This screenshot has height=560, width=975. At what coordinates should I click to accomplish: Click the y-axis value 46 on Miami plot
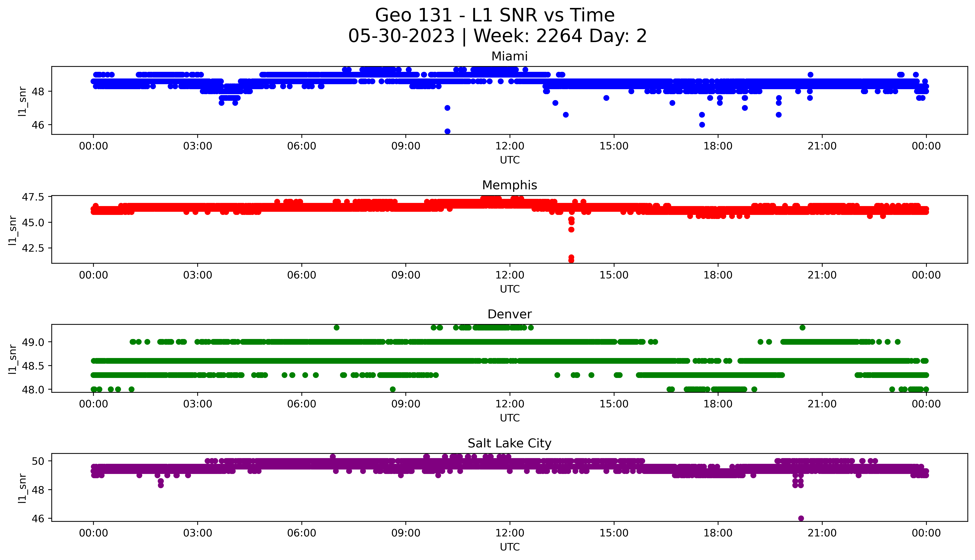tap(38, 125)
